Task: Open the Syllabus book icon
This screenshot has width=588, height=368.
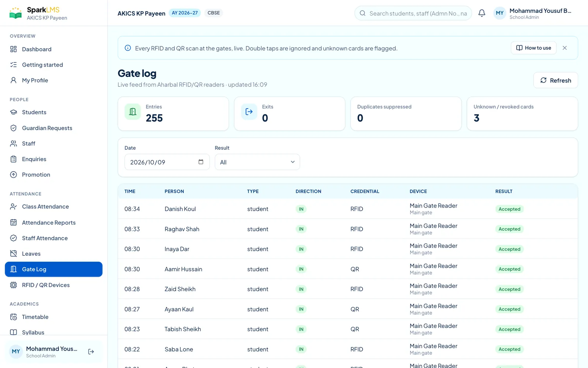Action: [14, 332]
